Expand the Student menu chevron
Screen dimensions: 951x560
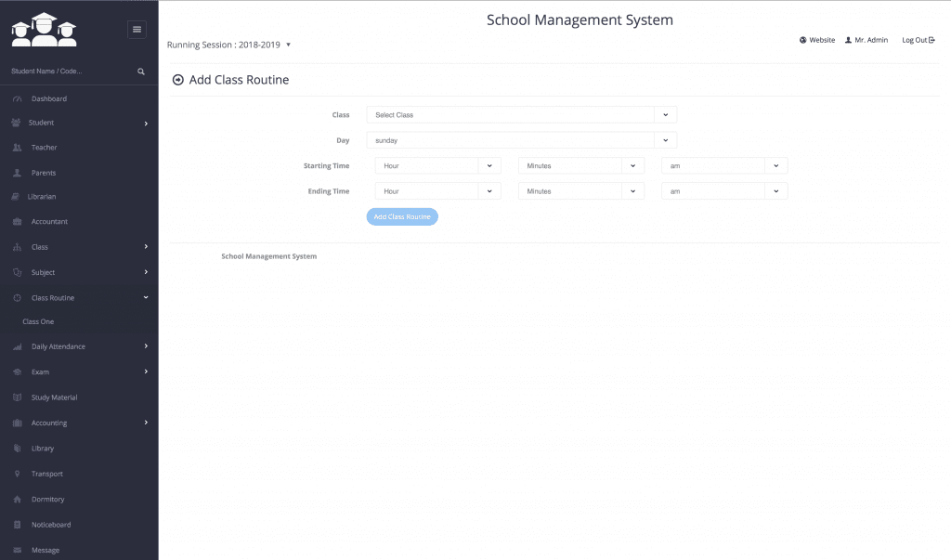[146, 124]
